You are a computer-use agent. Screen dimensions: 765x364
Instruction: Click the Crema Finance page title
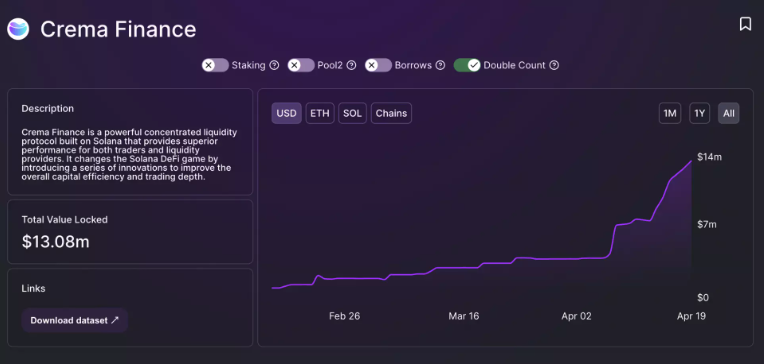pos(118,29)
